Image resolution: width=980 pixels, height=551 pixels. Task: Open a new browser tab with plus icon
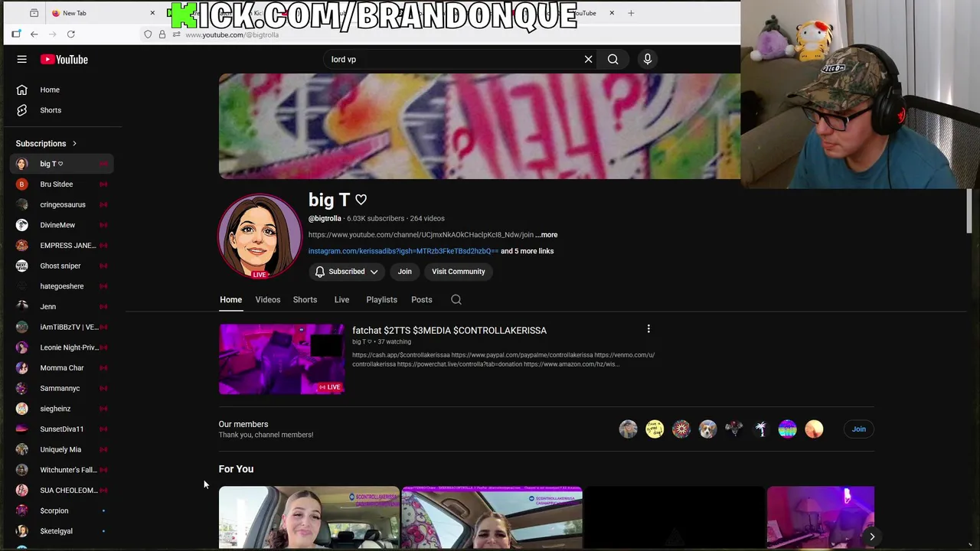[631, 13]
